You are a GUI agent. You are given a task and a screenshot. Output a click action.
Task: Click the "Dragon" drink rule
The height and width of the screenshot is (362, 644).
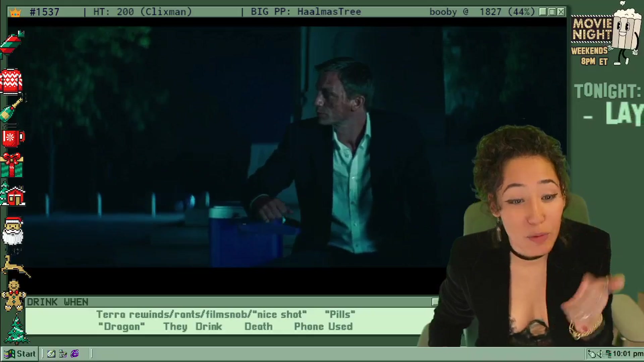(121, 326)
